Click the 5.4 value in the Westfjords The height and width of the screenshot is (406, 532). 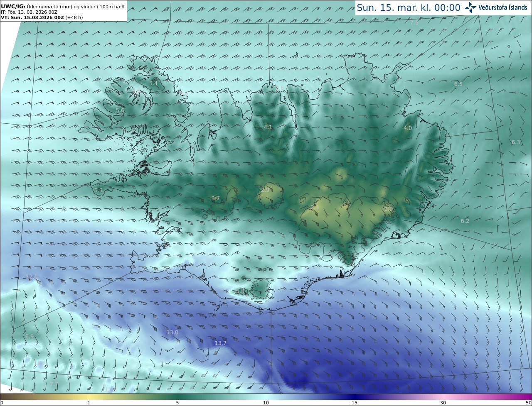pos(153,83)
